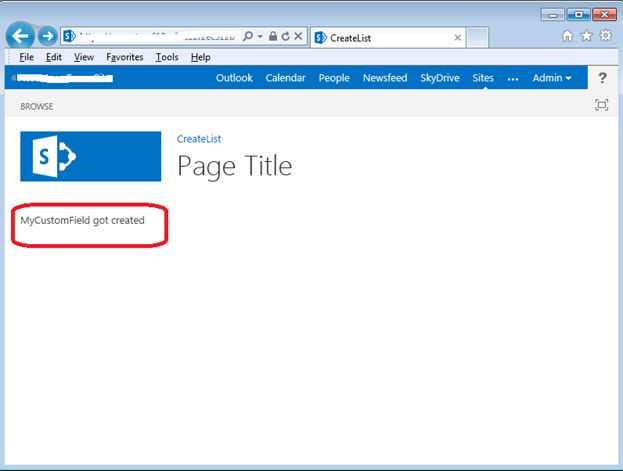Open the File menu

pos(26,57)
